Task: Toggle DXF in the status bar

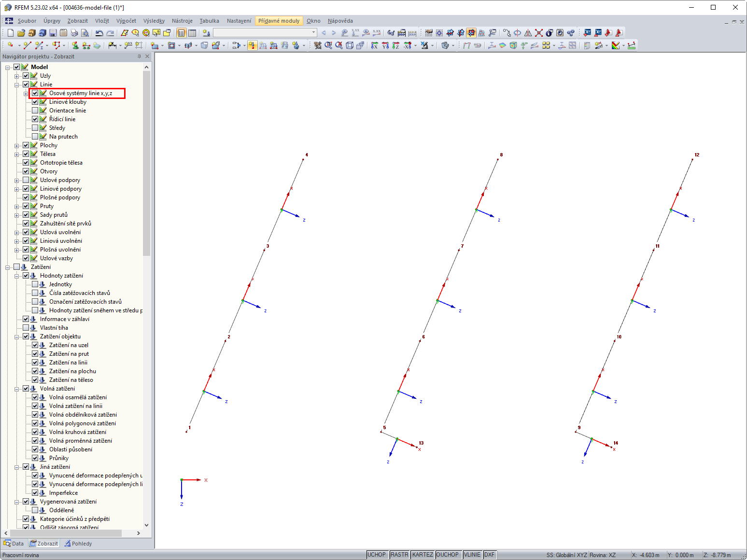Action: (489, 555)
